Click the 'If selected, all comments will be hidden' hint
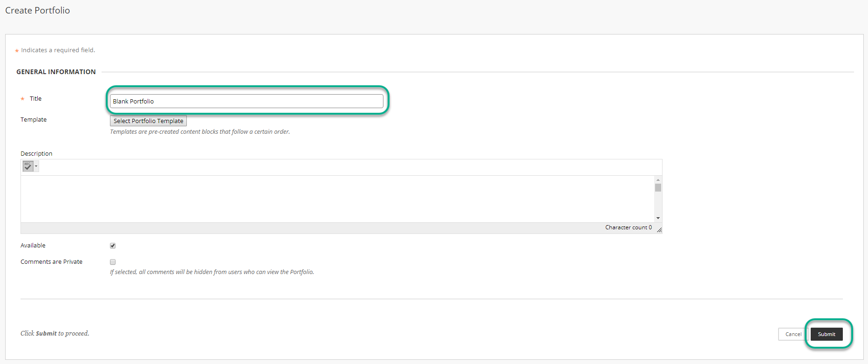This screenshot has height=364, width=868. [212, 272]
